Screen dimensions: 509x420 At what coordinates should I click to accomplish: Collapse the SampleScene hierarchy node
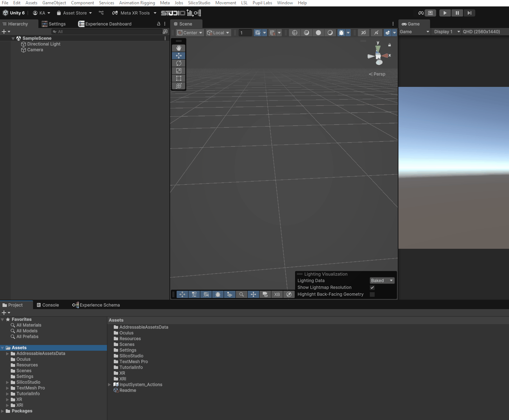(13, 38)
